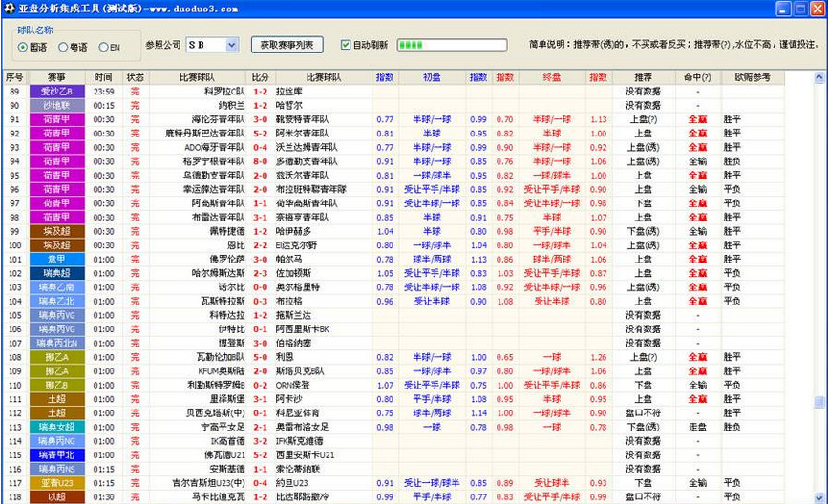Click the 科尼亚体育 team name

[298, 413]
